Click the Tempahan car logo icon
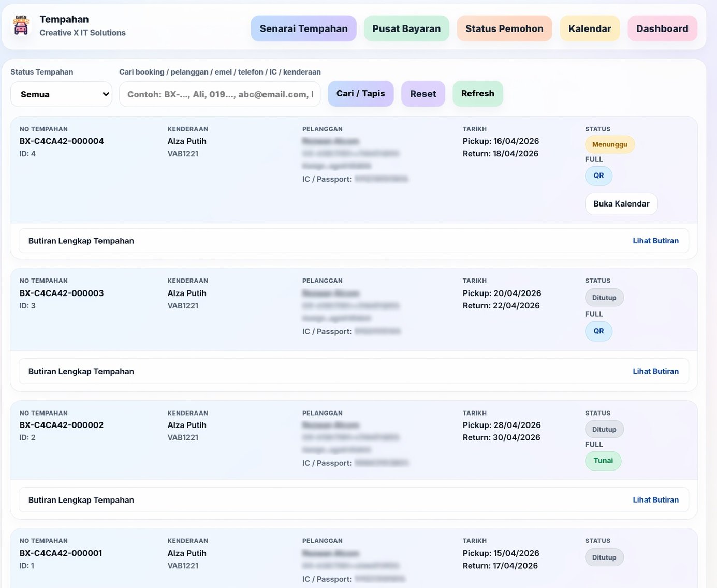Viewport: 717px width, 588px height. (x=21, y=25)
